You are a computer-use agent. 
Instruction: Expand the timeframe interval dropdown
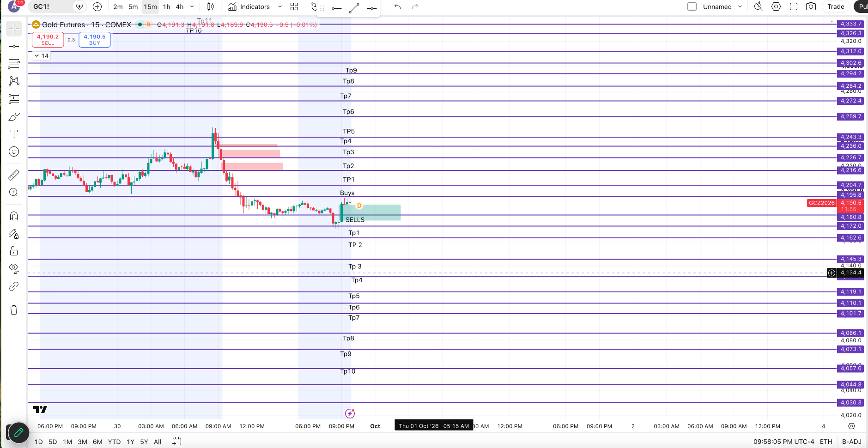[192, 6]
